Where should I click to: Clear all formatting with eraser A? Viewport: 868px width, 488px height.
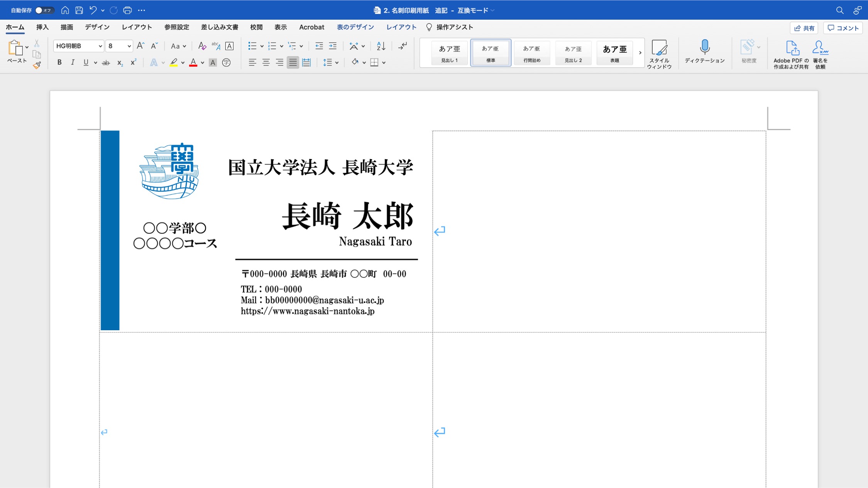coord(202,46)
